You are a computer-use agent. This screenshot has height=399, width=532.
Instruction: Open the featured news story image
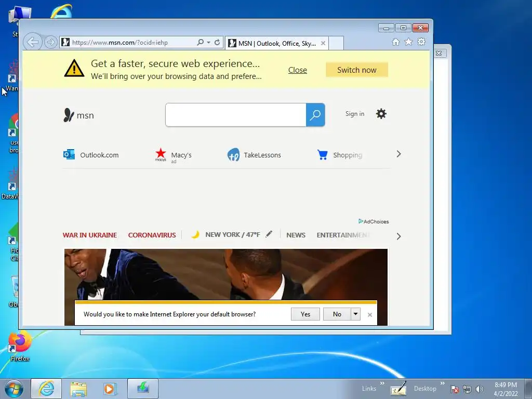[226, 274]
